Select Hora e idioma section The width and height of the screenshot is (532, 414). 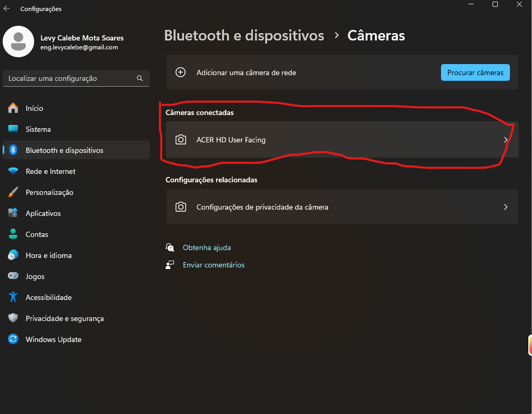point(76,255)
